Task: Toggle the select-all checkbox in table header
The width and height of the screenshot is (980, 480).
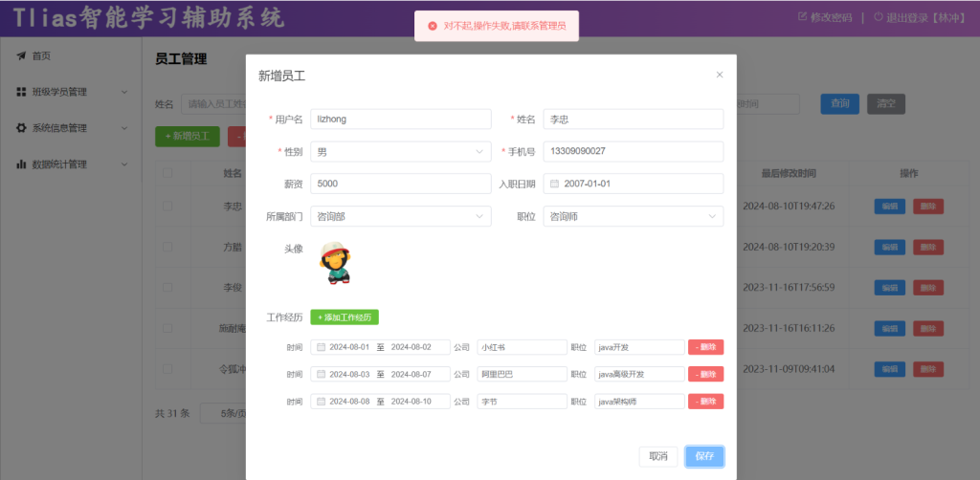Action: pos(167,173)
